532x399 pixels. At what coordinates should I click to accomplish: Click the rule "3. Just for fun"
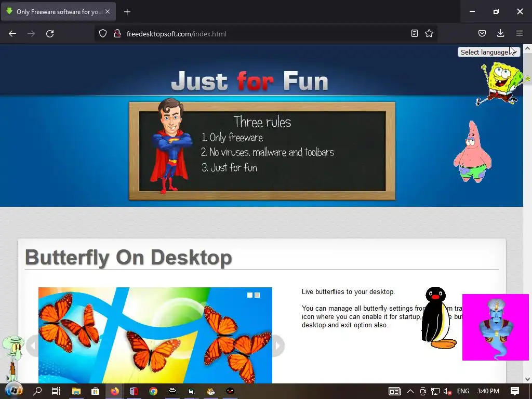coord(229,167)
